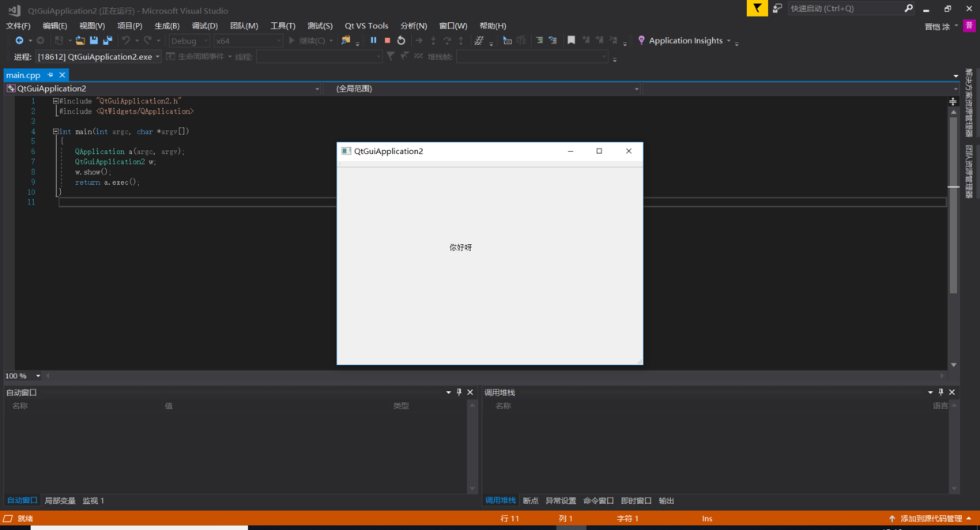
Task: Open the global scope (全局范围) dropdown
Action: tap(486, 88)
